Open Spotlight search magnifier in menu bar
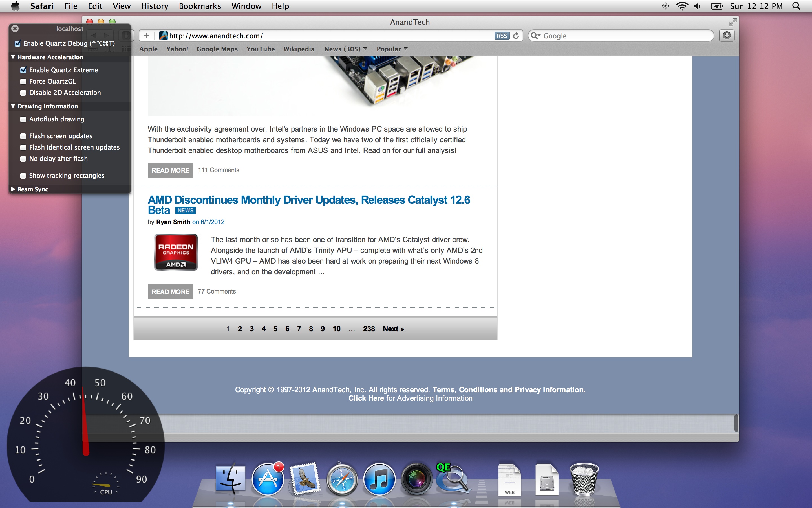This screenshot has height=508, width=812. (796, 6)
